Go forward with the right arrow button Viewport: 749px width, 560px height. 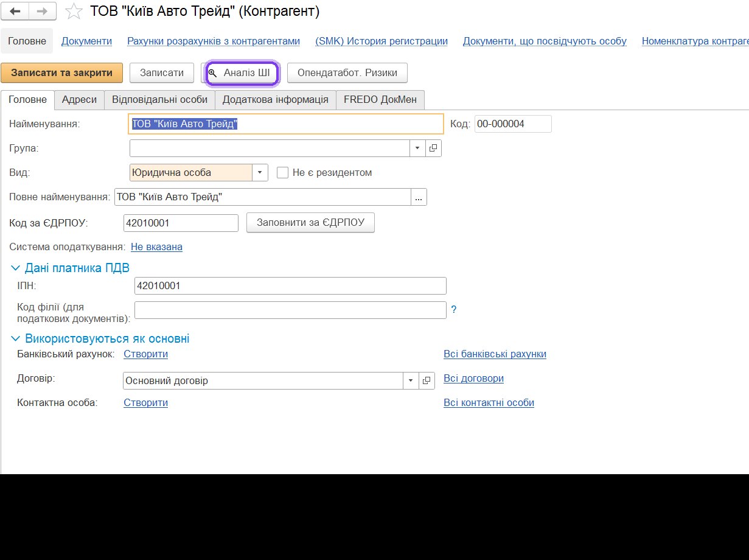click(43, 11)
